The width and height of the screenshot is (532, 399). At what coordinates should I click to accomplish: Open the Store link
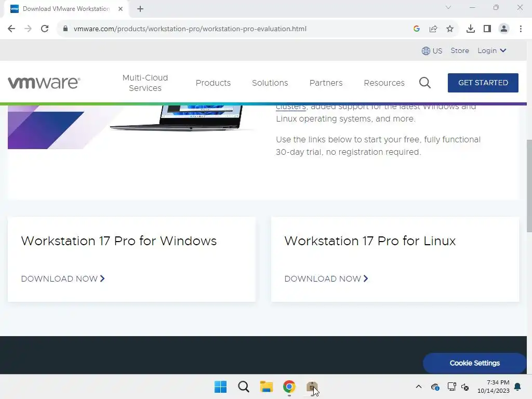pyautogui.click(x=460, y=50)
